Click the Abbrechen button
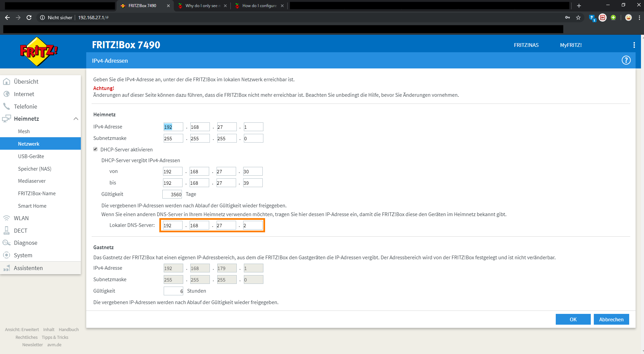The image size is (644, 354). 611,319
